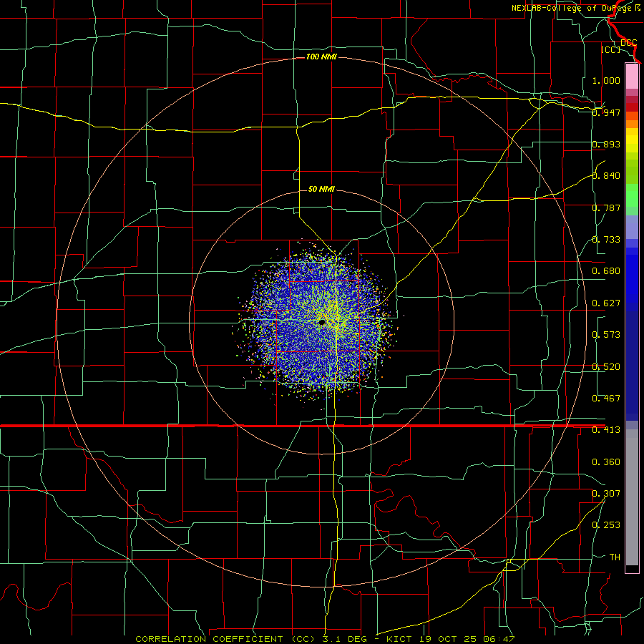Pick the gray segment of the color bar
Screen dimensions: 644x644
[x=632, y=497]
